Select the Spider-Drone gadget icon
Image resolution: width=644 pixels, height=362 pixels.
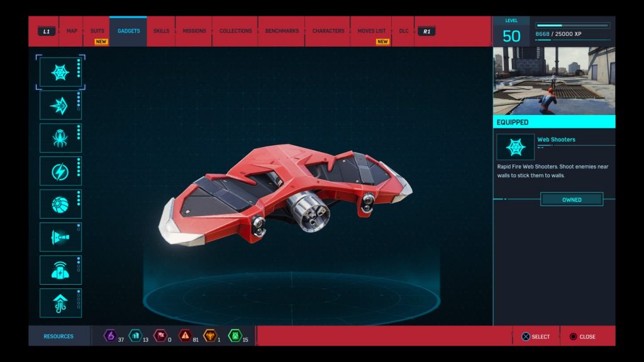tap(60, 138)
